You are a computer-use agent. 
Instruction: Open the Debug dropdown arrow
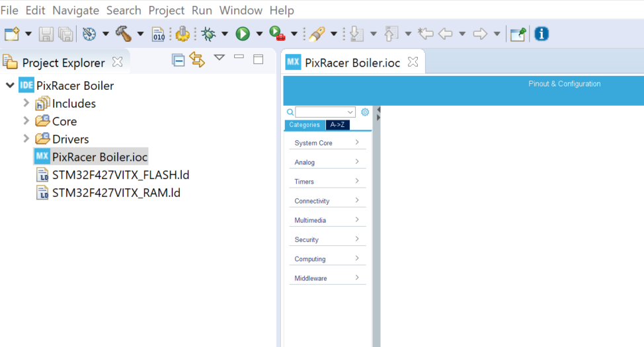pyautogui.click(x=225, y=34)
